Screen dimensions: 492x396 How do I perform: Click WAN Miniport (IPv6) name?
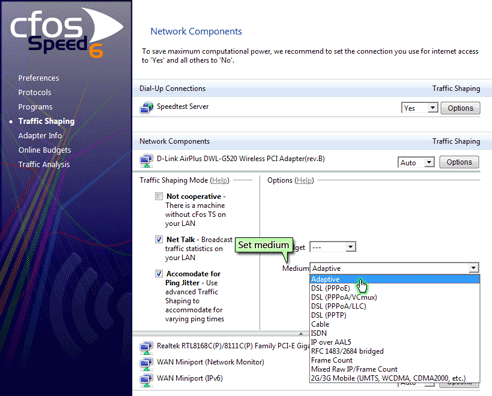pyautogui.click(x=190, y=378)
